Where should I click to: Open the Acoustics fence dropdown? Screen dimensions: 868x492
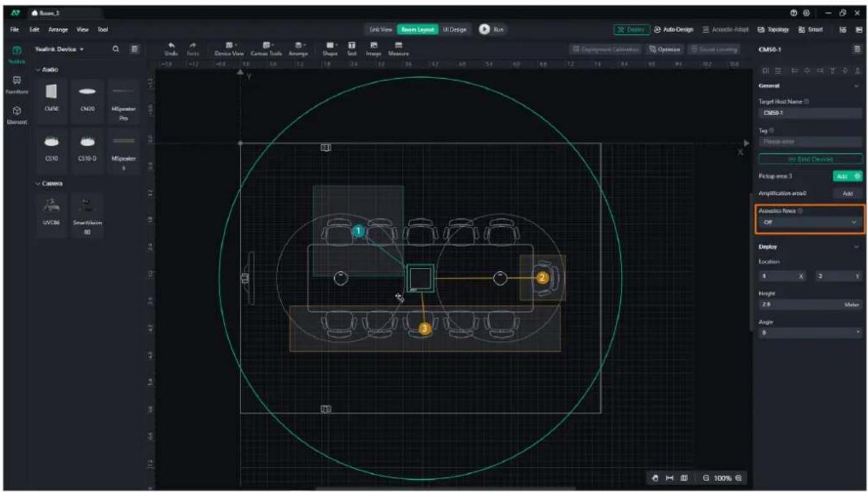tap(810, 222)
